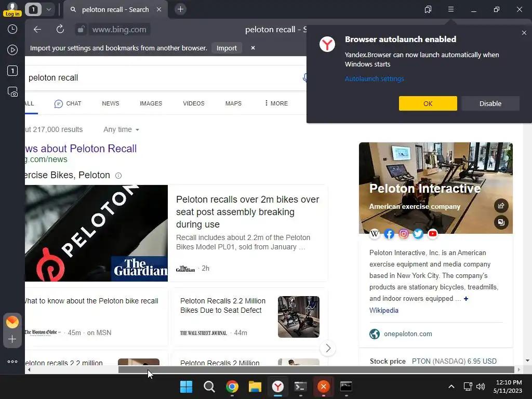Switch to the CHAT tab
The image size is (532, 399).
point(68,103)
